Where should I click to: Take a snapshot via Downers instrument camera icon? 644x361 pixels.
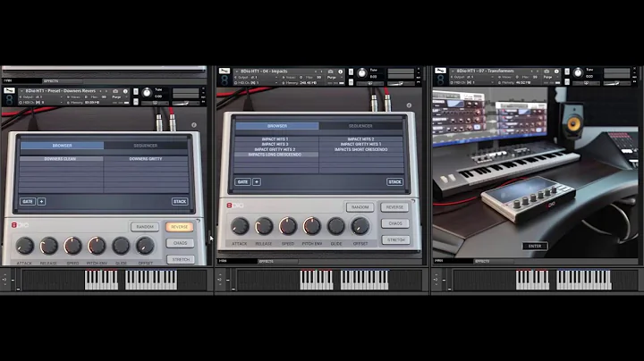(115, 91)
